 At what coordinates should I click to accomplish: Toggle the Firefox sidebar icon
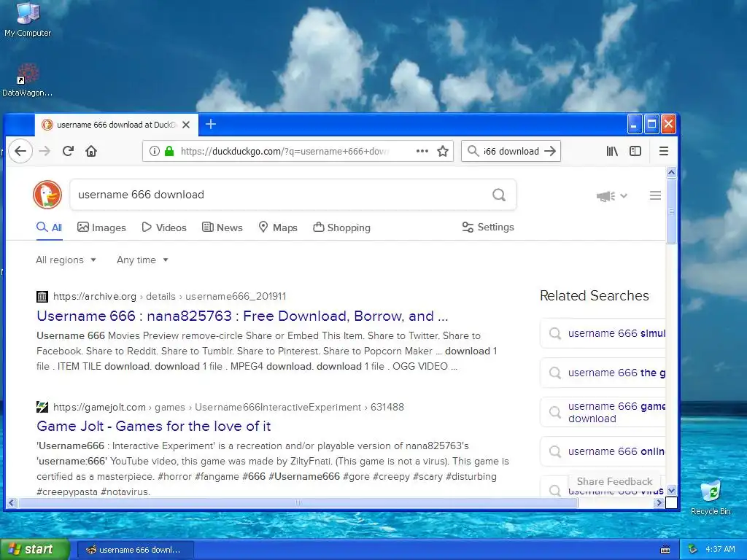click(x=635, y=151)
